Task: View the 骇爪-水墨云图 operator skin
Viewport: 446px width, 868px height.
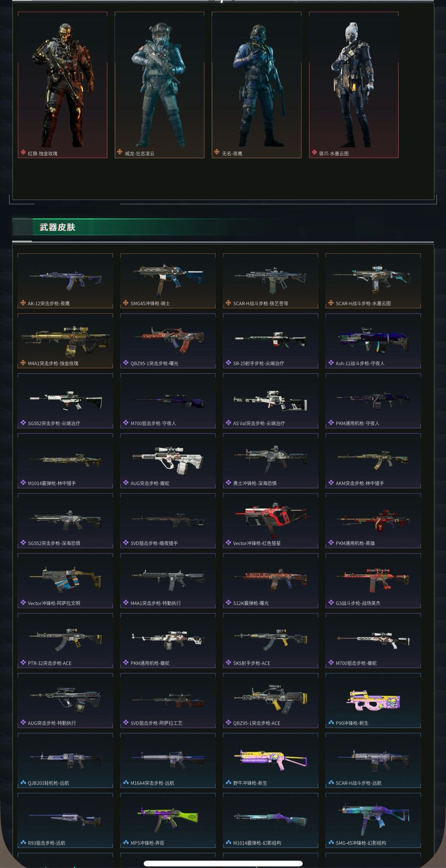Action: 354,85
